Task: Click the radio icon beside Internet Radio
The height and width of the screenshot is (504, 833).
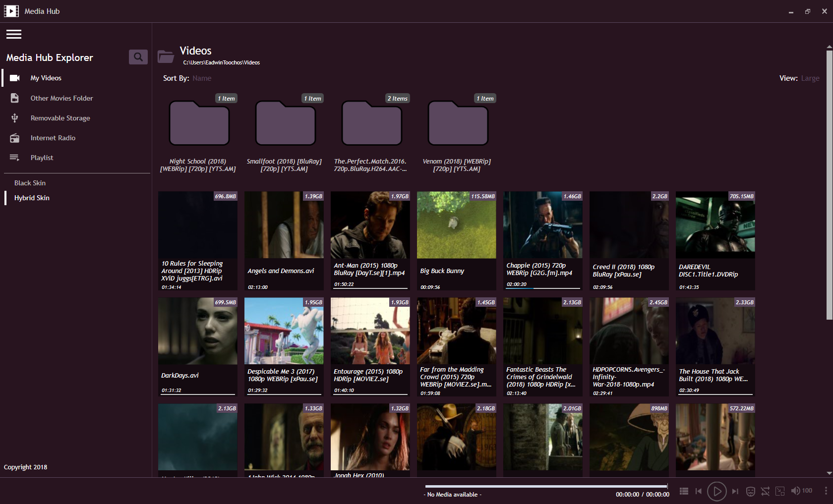Action: (15, 138)
